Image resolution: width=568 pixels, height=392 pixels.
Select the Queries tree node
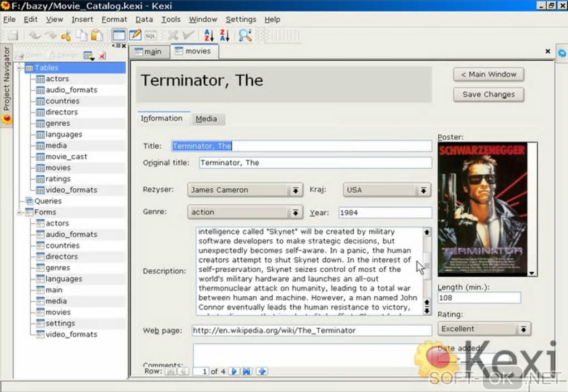[x=48, y=201]
